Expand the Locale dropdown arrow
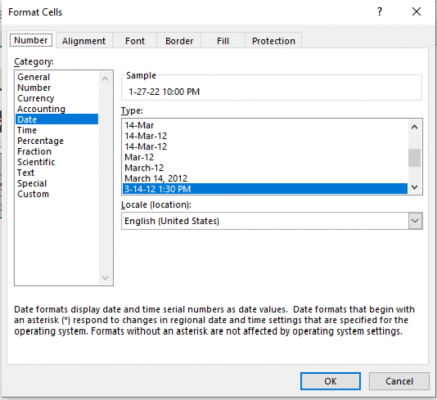Viewport: 437px width, 400px height. (415, 221)
